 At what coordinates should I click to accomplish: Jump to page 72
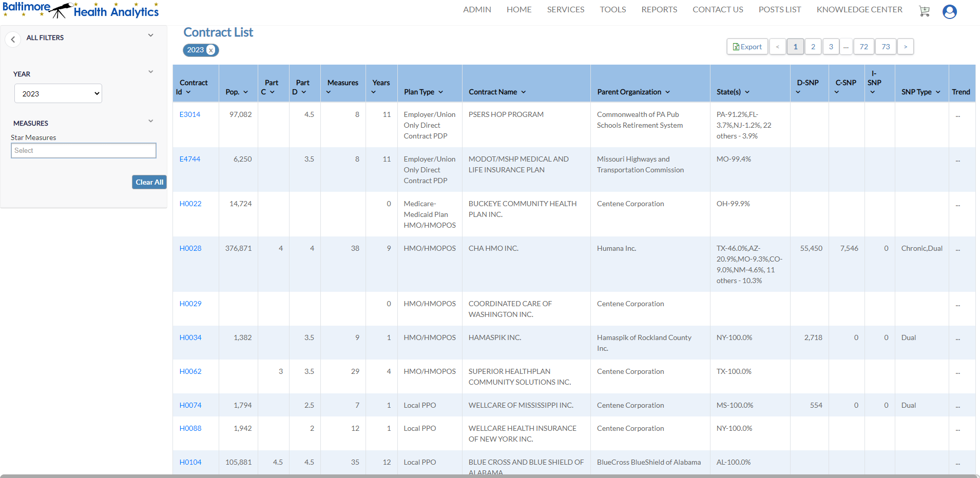pyautogui.click(x=864, y=47)
